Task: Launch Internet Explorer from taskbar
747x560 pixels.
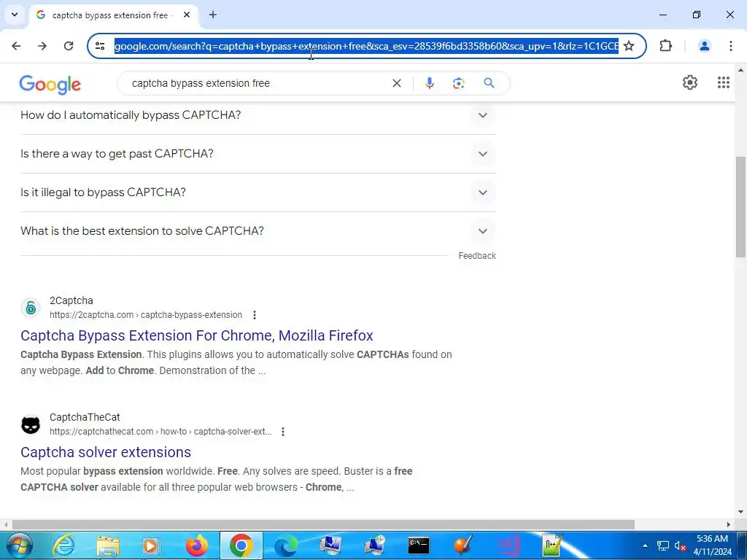Action: pyautogui.click(x=63, y=545)
